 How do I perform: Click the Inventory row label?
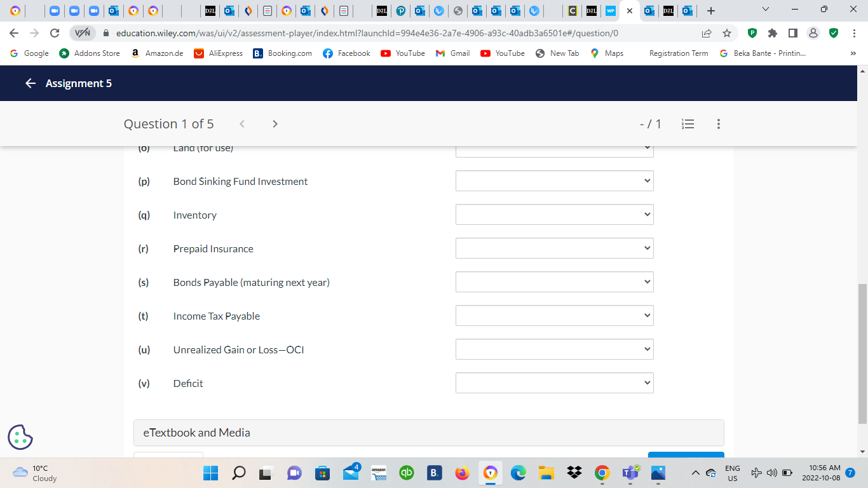click(194, 215)
